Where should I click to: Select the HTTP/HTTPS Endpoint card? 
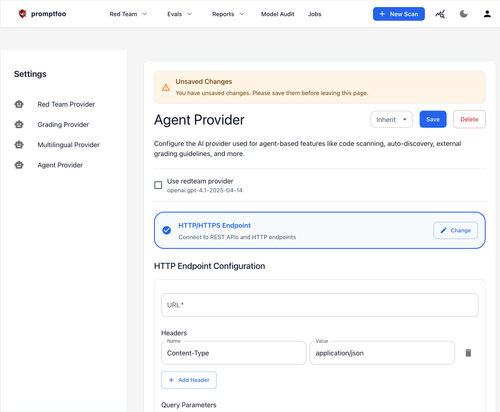319,230
